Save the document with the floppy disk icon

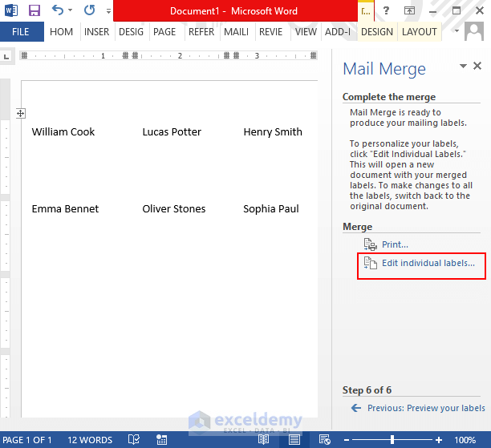click(34, 10)
